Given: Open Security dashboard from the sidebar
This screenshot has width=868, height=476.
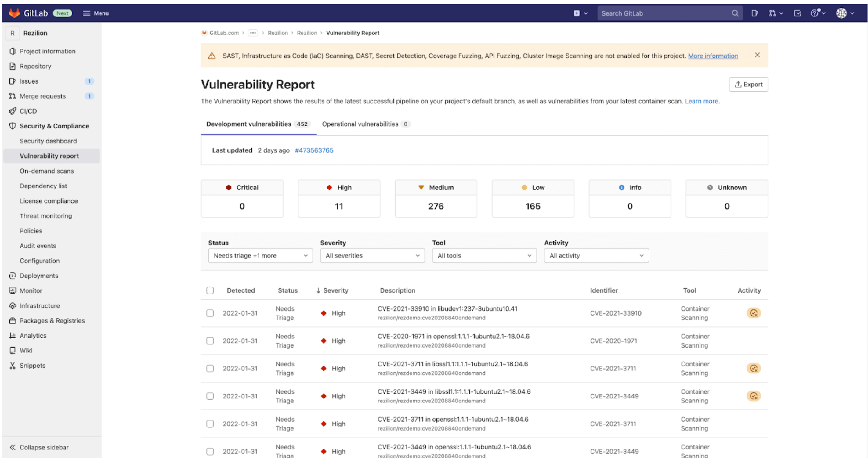Looking at the screenshot, I should coord(48,141).
